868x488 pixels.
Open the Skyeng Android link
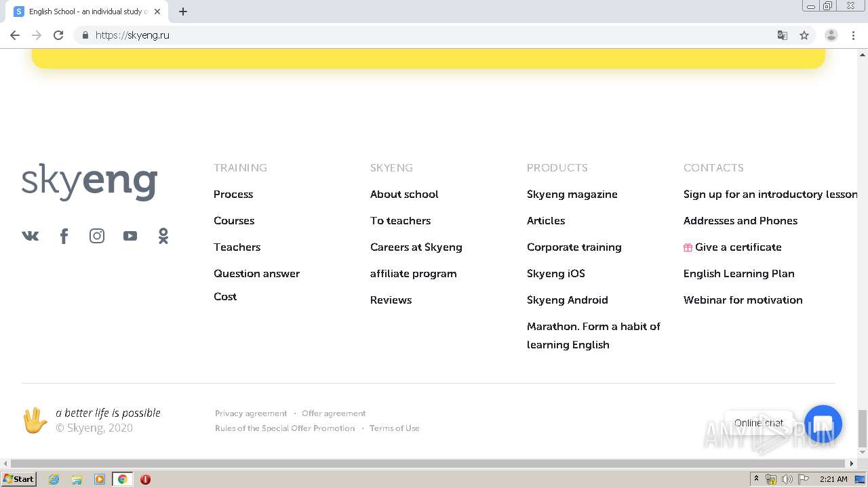pyautogui.click(x=568, y=300)
